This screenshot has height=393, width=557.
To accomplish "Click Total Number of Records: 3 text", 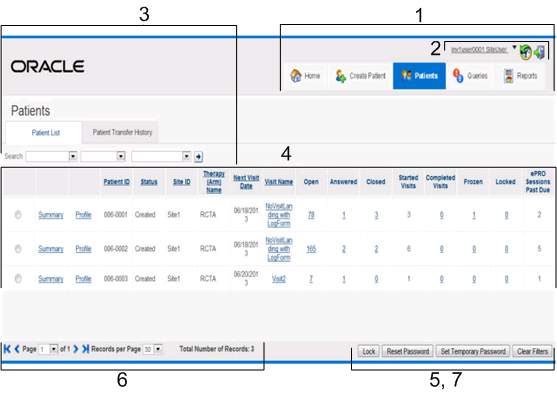I will (x=217, y=349).
